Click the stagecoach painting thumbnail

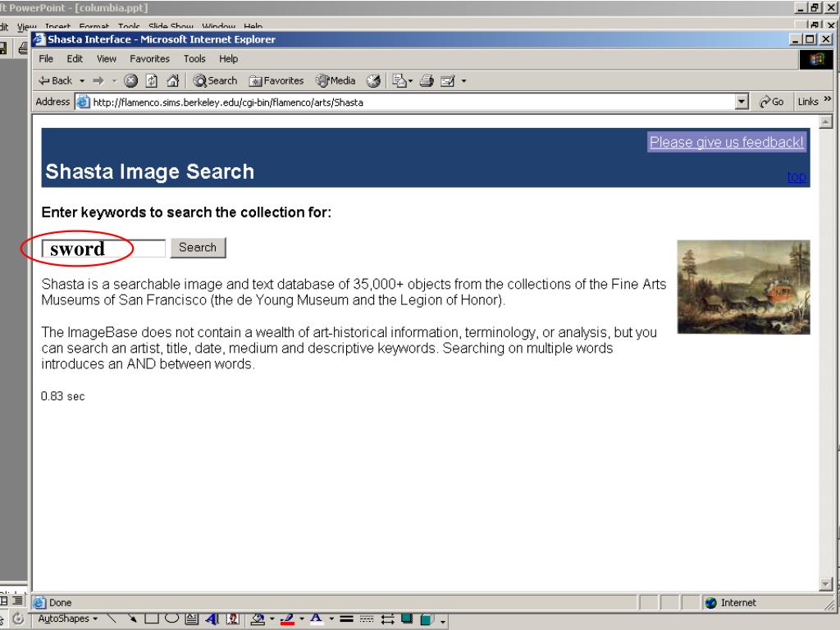pos(743,287)
